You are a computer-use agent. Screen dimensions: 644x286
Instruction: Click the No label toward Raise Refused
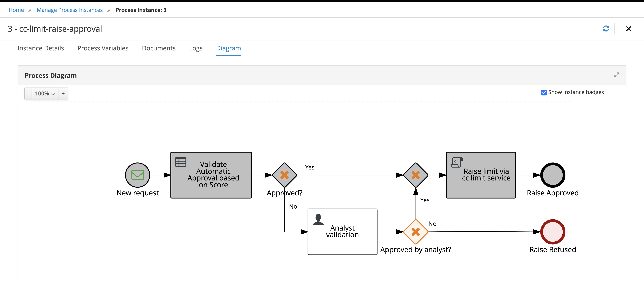point(432,224)
